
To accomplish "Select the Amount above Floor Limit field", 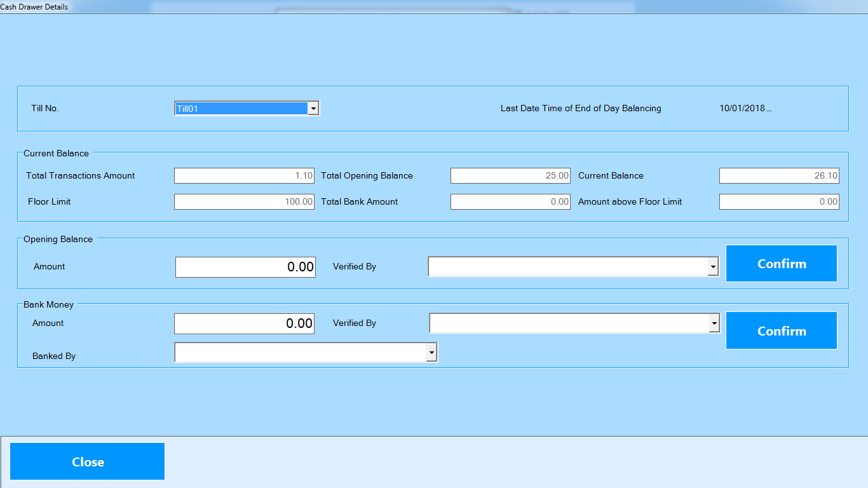I will coord(778,202).
